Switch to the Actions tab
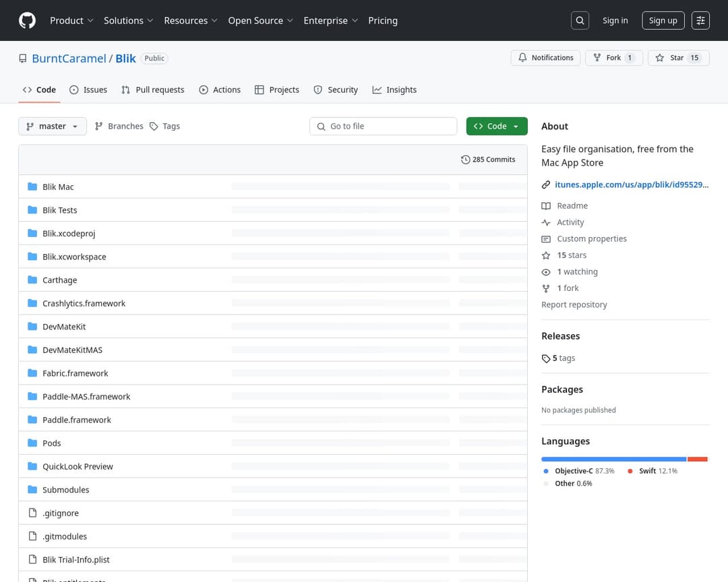Viewport: 728px width, 582px height. (x=220, y=90)
